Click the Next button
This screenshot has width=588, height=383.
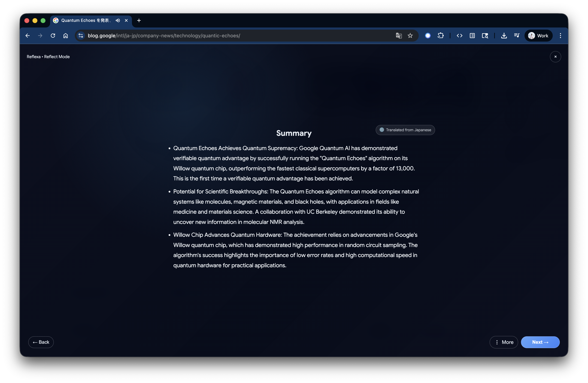(540, 342)
